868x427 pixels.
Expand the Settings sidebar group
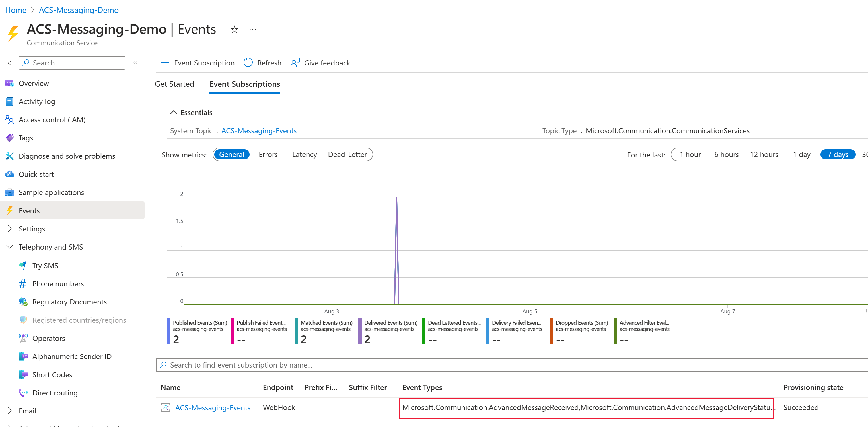9,229
